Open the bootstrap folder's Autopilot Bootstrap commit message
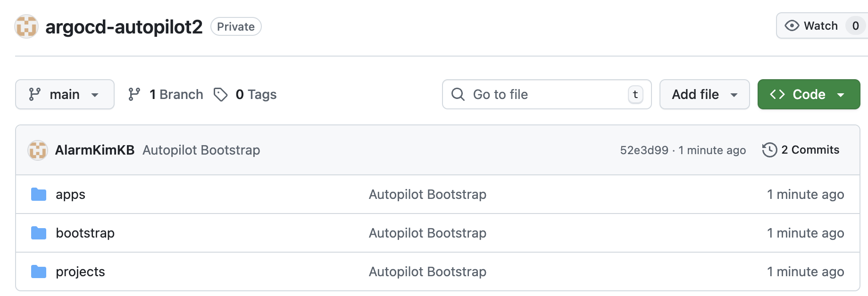The height and width of the screenshot is (296, 868). click(x=427, y=233)
